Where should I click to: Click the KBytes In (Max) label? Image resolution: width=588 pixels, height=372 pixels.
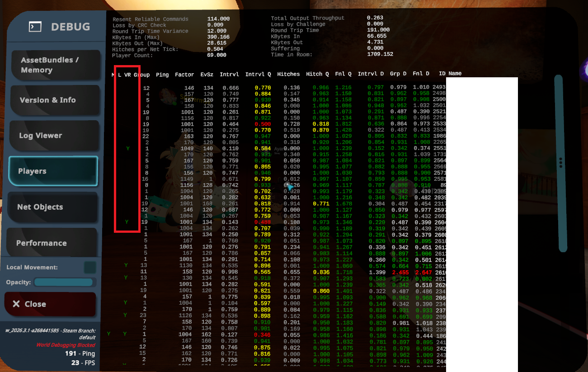click(136, 37)
